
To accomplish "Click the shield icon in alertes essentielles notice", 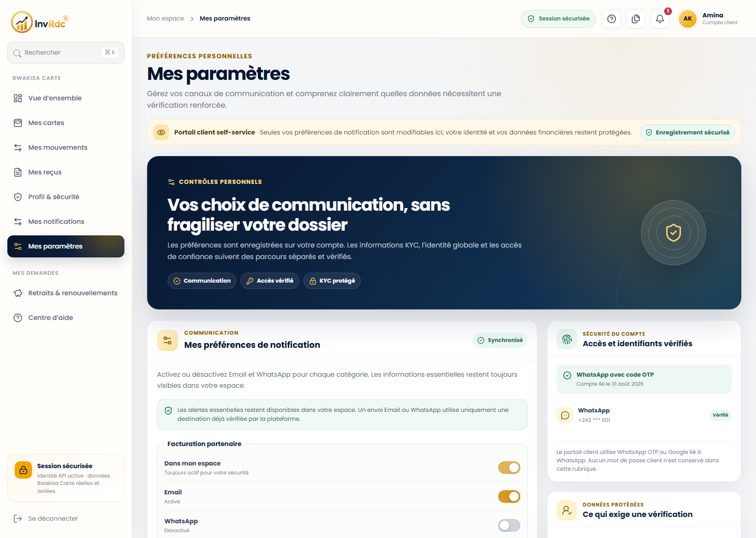I will [x=169, y=410].
